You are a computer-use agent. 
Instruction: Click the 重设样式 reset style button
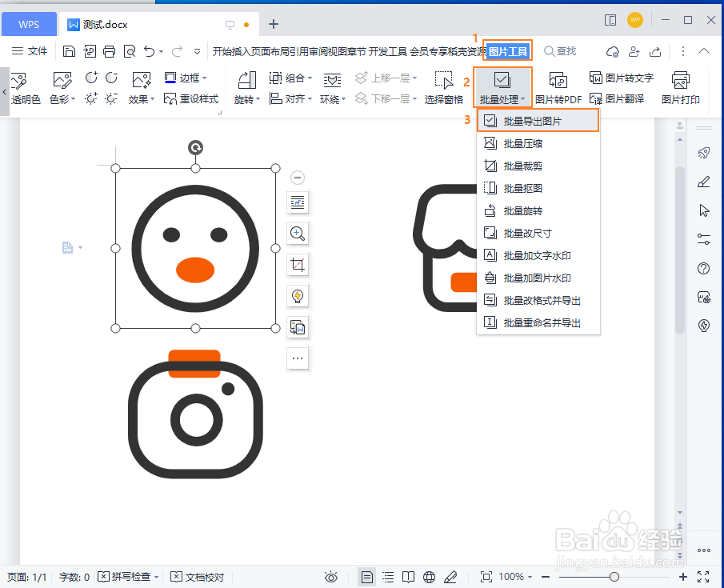click(x=191, y=99)
